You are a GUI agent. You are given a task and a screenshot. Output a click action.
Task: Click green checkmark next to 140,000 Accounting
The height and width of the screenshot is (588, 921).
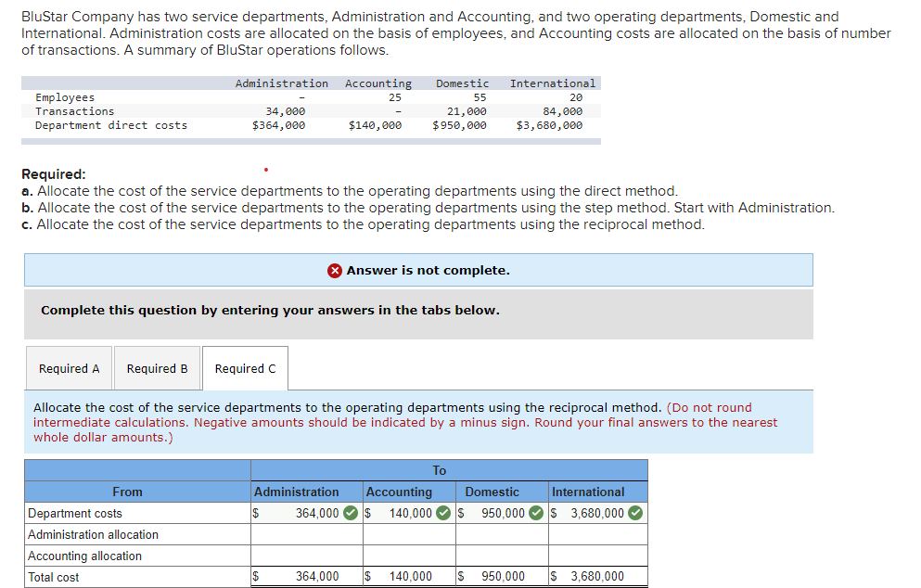pos(444,513)
